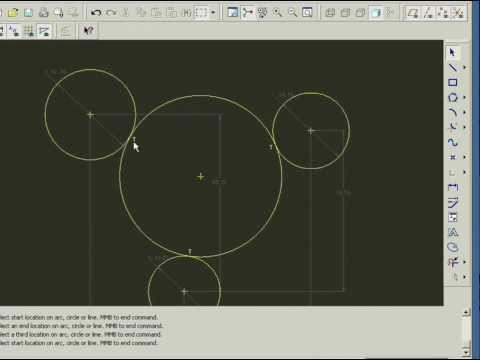Open the sketcher Constraints tool
Viewport: 480px width, 360px height.
(x=452, y=217)
